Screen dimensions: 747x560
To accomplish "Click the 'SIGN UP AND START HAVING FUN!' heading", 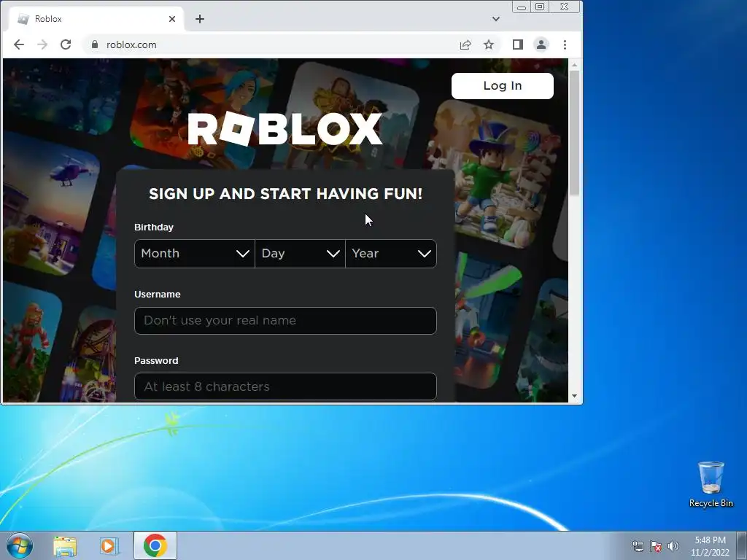I will pyautogui.click(x=285, y=194).
